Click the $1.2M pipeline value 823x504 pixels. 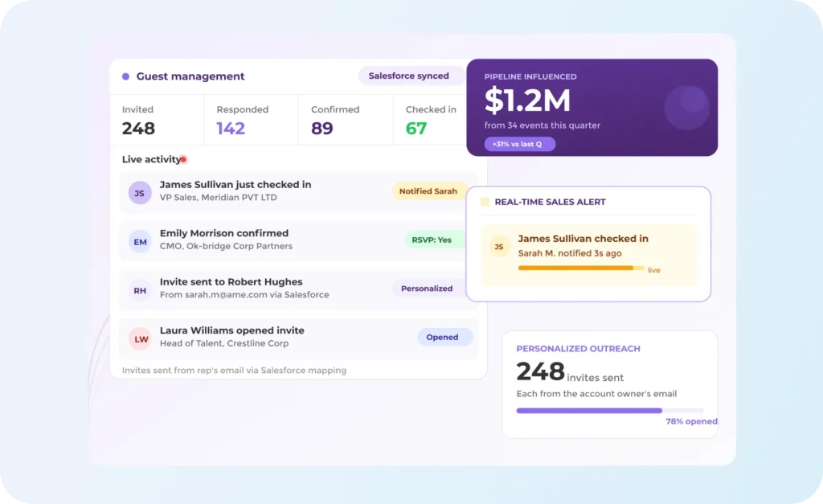527,100
